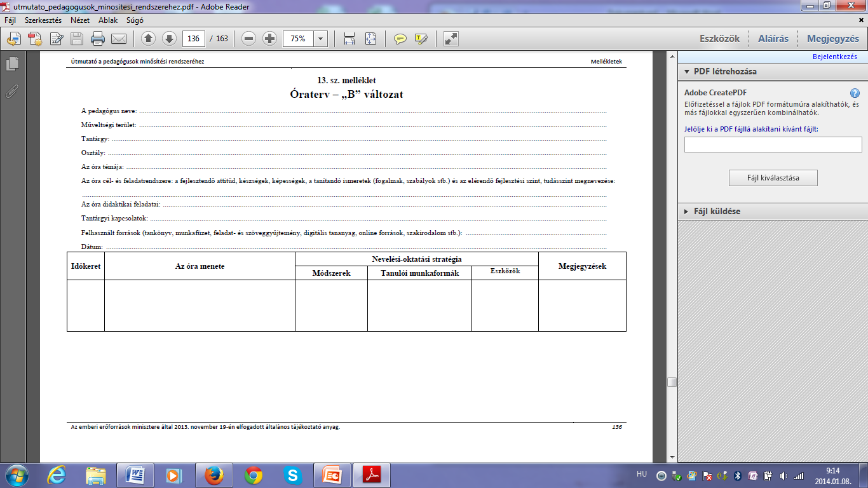
Task: Click the volume speaker icon in the tray
Action: [783, 475]
